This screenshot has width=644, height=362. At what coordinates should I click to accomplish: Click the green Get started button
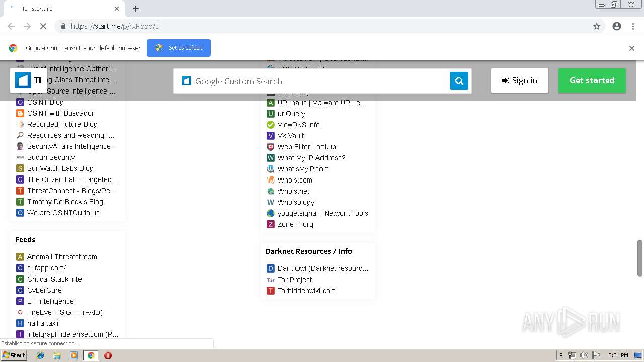(592, 80)
